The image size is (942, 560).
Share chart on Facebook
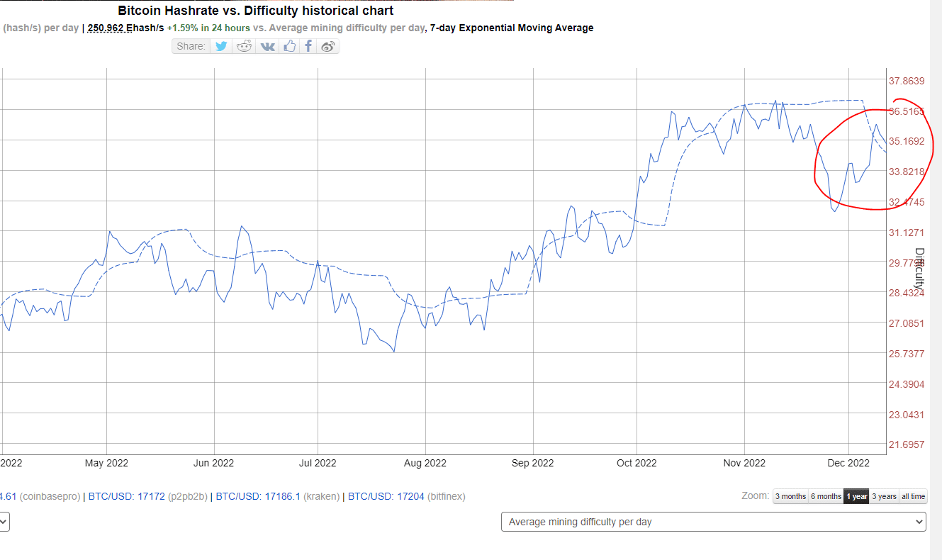point(308,46)
